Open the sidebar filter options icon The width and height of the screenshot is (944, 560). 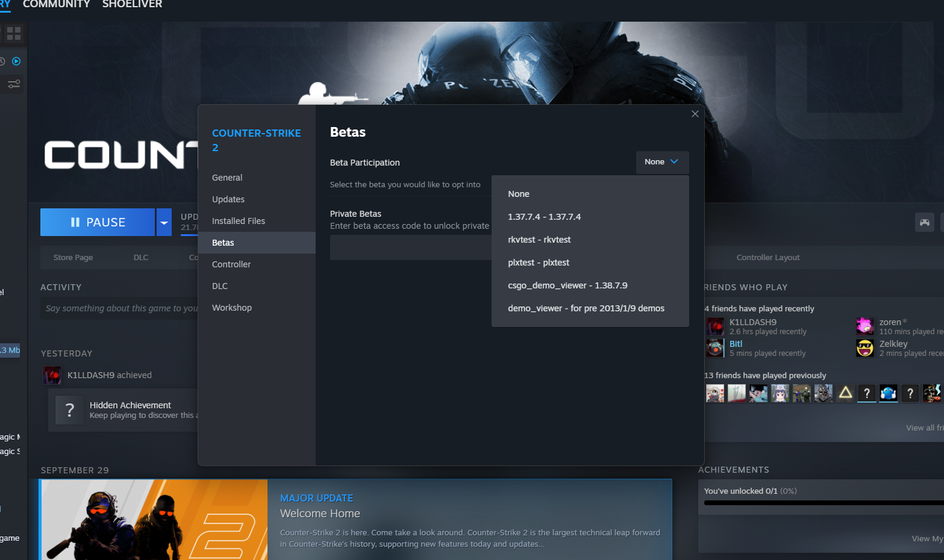tap(13, 84)
